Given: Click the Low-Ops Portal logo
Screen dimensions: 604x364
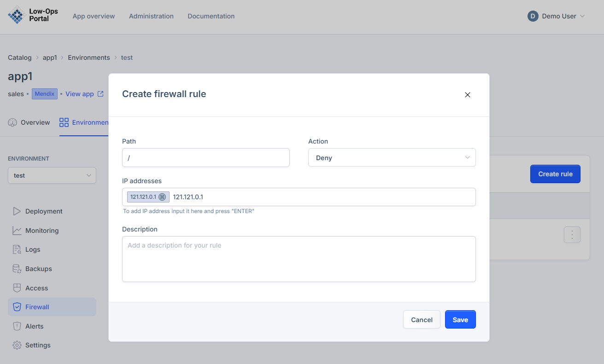Looking at the screenshot, I should tap(33, 15).
